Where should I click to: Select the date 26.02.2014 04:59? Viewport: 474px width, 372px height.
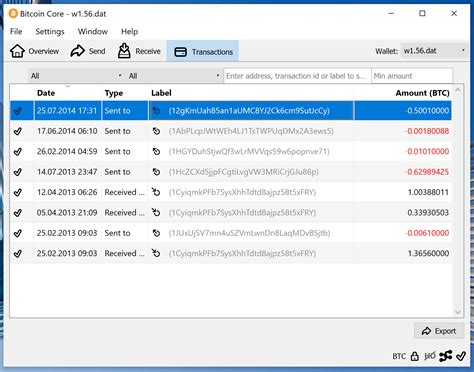click(67, 151)
